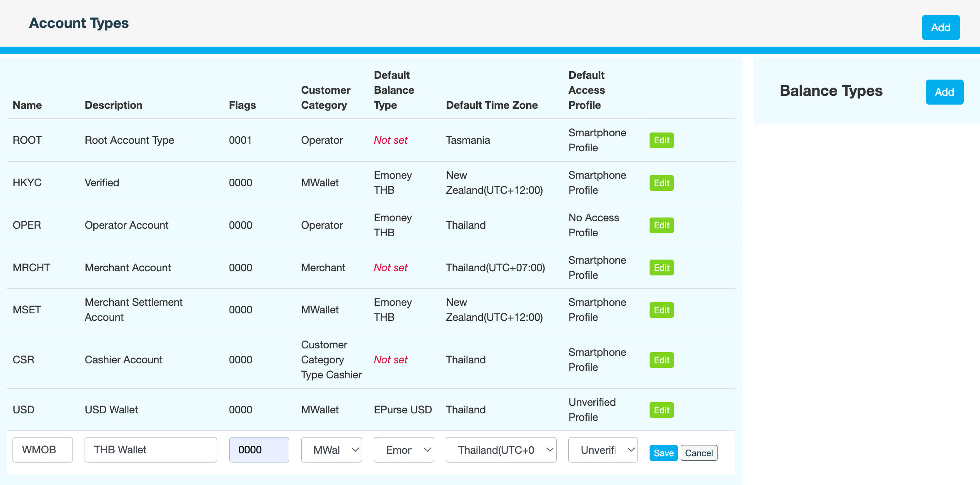The width and height of the screenshot is (980, 485).
Task: Edit the MRCHT Merchant Account row
Action: (x=661, y=268)
